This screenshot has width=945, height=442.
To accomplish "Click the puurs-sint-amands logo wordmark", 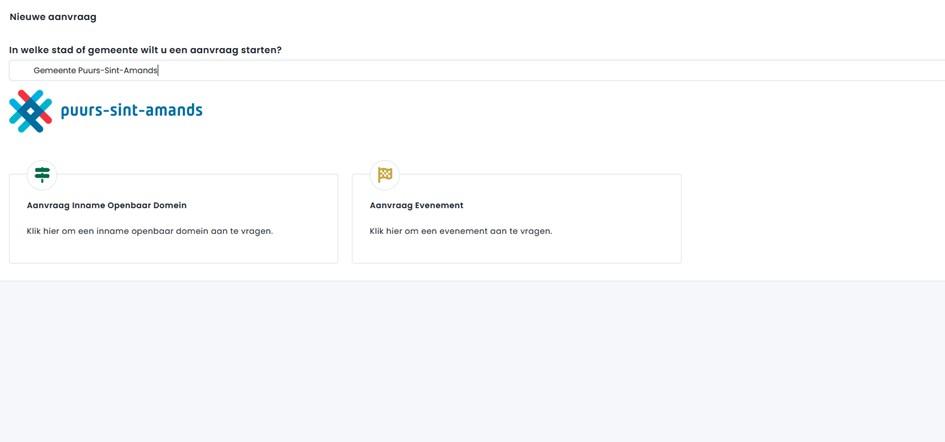I will coord(130,111).
